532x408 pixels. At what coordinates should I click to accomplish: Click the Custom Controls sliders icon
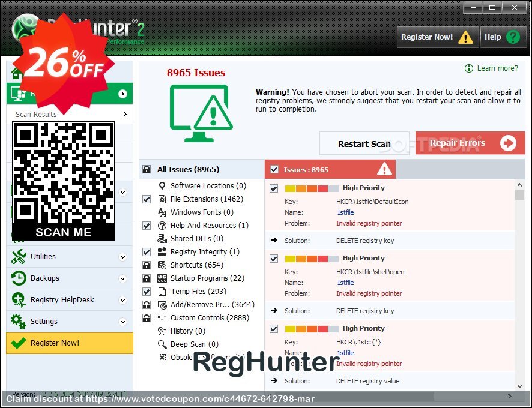click(162, 318)
